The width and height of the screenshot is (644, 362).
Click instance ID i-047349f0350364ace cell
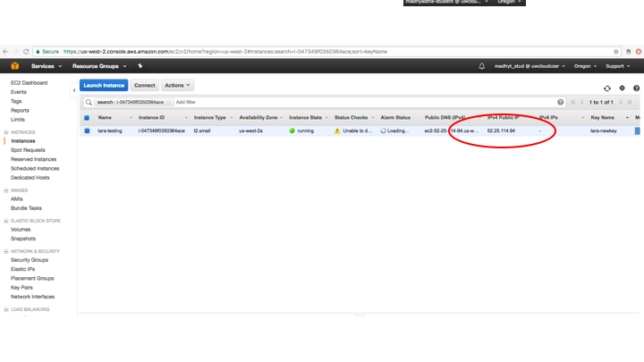click(162, 130)
